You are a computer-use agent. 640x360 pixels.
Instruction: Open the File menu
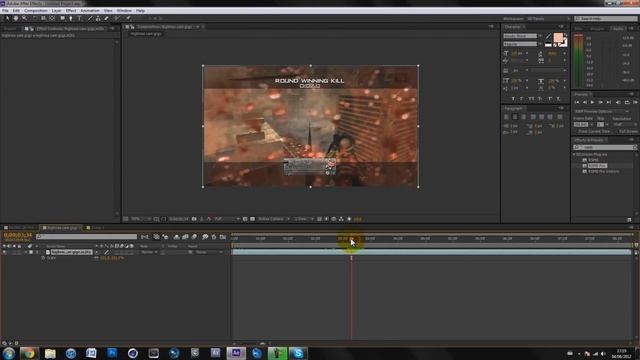5,11
